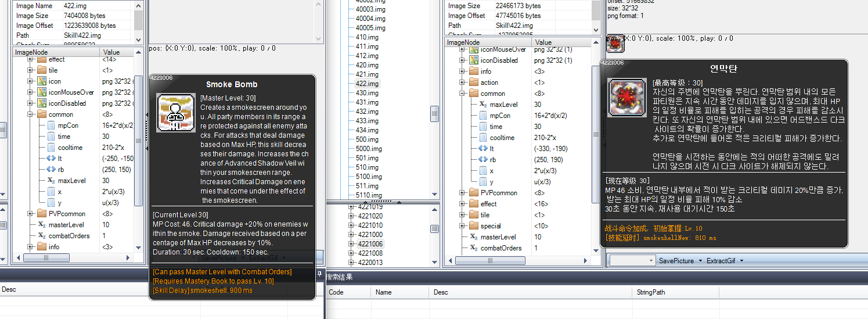The height and width of the screenshot is (319, 868).
Task: Expand the PVPcommon folder in right tree
Action: tap(463, 193)
